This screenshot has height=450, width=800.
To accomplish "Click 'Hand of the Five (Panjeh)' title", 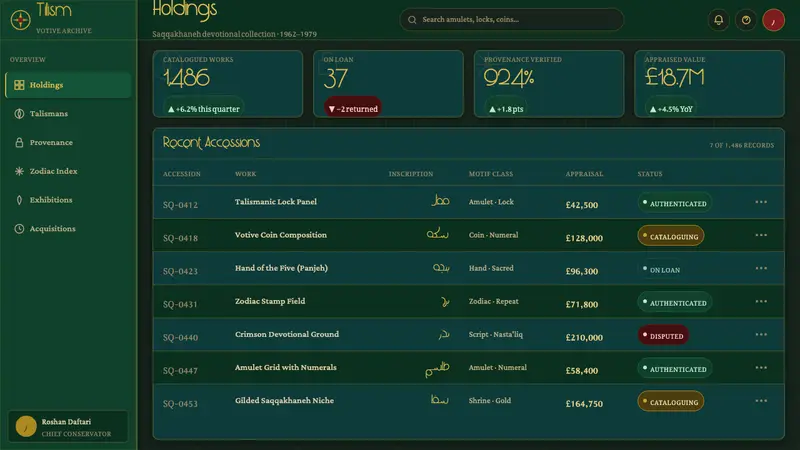I will pos(281,268).
